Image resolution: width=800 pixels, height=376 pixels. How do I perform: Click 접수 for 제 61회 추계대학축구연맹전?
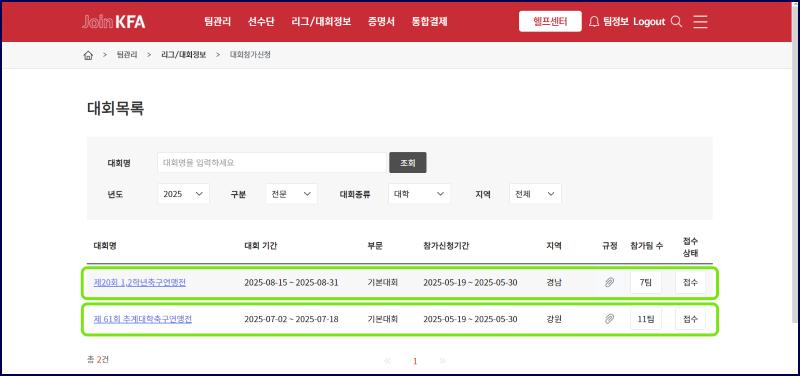(x=690, y=319)
